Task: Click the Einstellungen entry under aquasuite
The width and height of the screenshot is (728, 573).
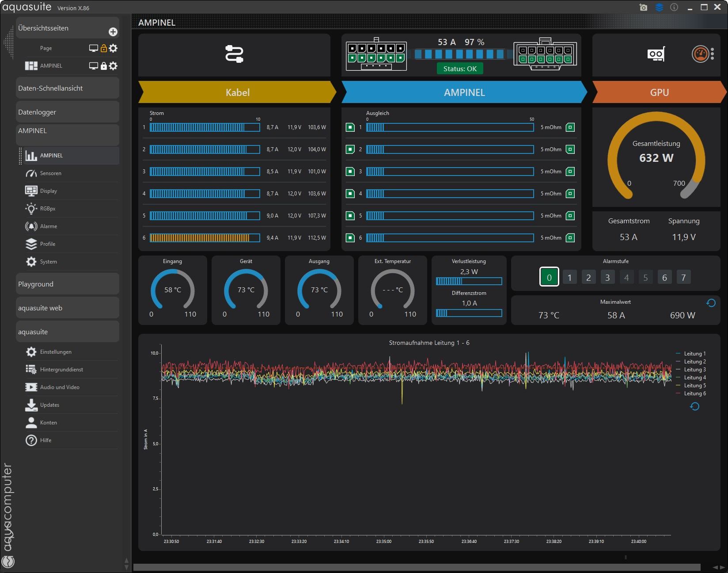Action: click(56, 352)
